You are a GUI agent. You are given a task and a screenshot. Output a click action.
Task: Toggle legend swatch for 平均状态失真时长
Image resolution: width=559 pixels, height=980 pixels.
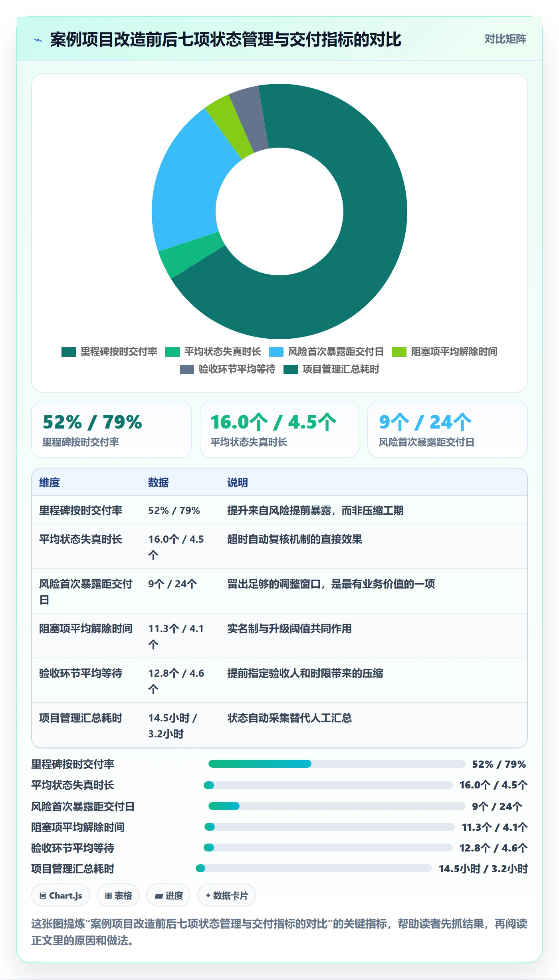point(172,352)
